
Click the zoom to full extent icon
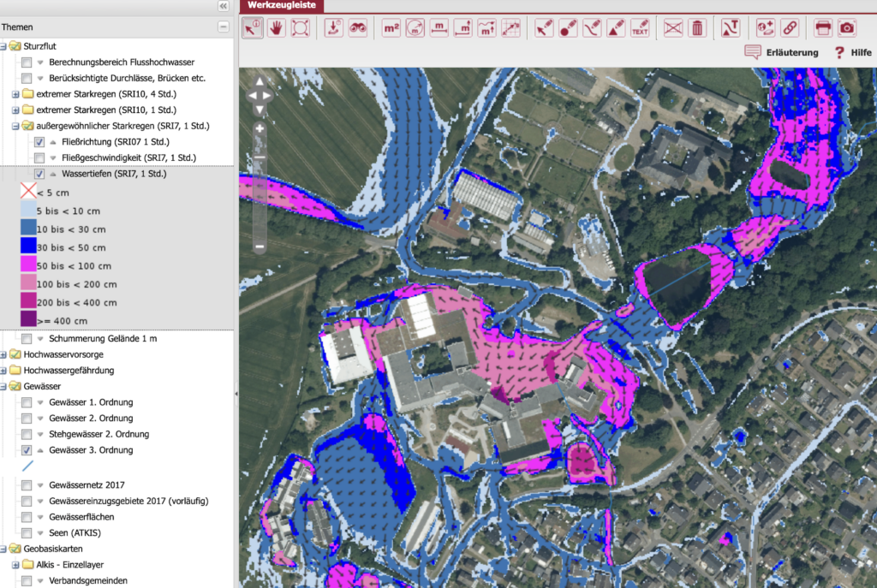pos(300,28)
